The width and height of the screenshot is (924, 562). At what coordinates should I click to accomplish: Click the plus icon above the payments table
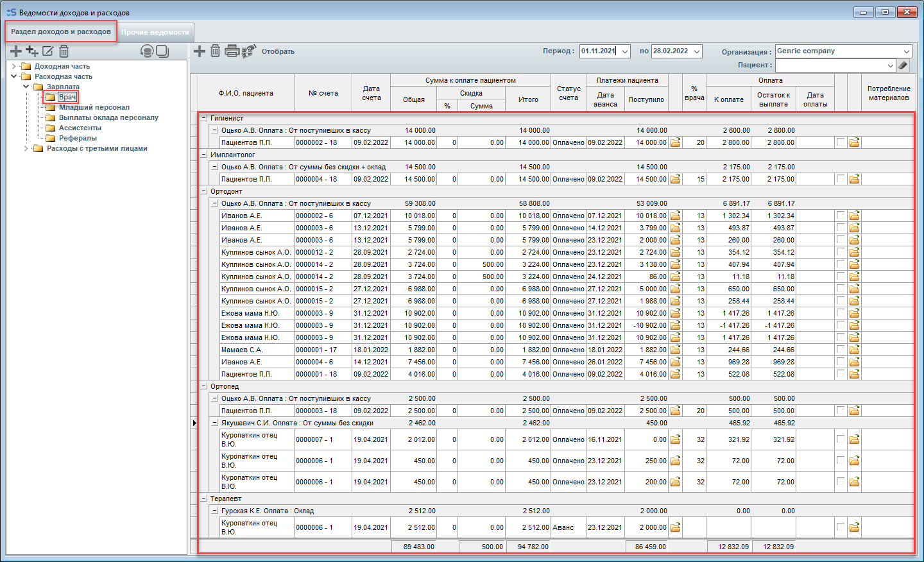[200, 51]
